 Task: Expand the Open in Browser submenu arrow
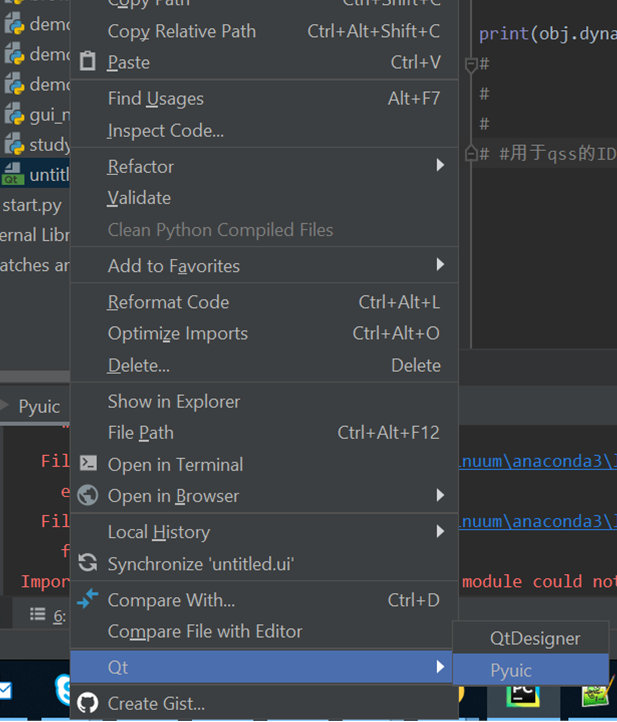(440, 495)
